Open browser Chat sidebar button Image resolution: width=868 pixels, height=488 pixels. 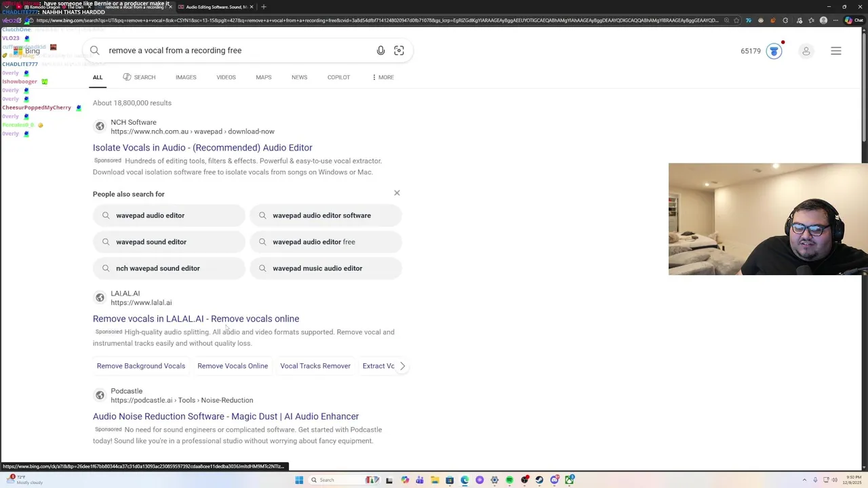tap(853, 20)
